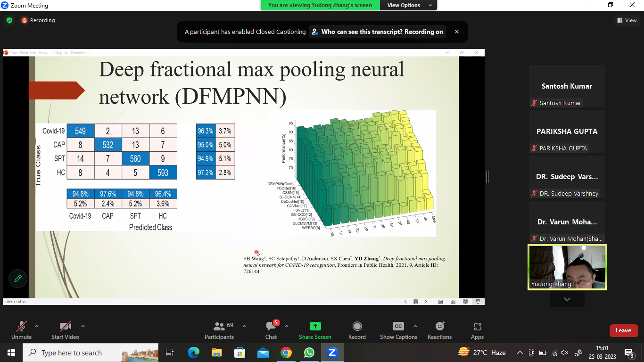Viewport: 644px width, 362px height.
Task: Unmute the microphone
Action: click(22, 327)
